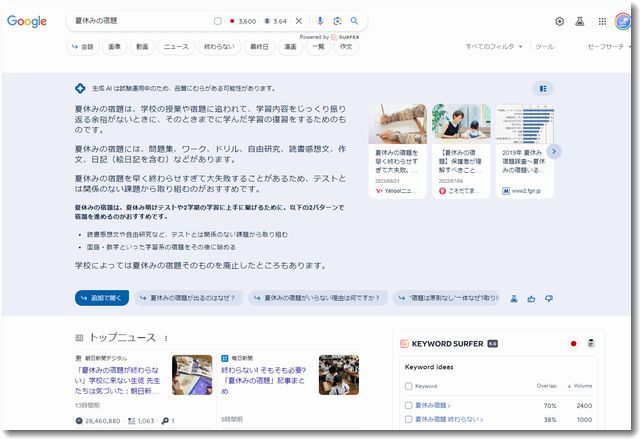Open the clipboard icon in Keyword Surfer

[591, 344]
